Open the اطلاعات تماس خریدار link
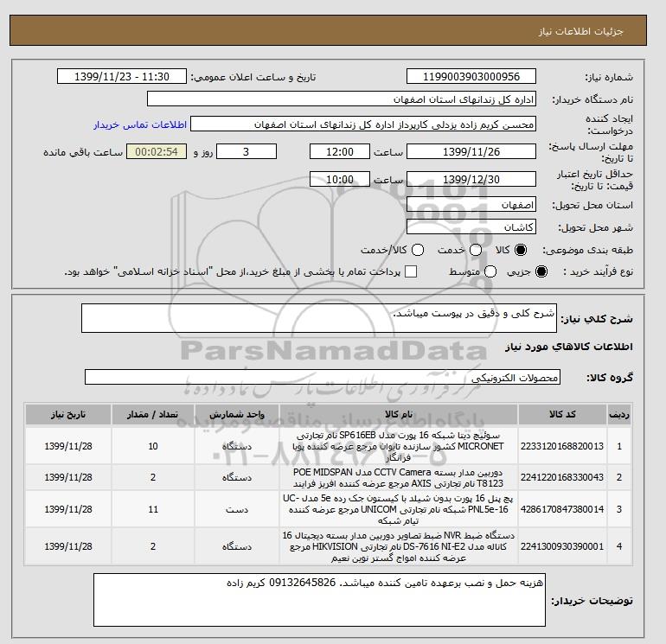The image size is (666, 644). 140,124
